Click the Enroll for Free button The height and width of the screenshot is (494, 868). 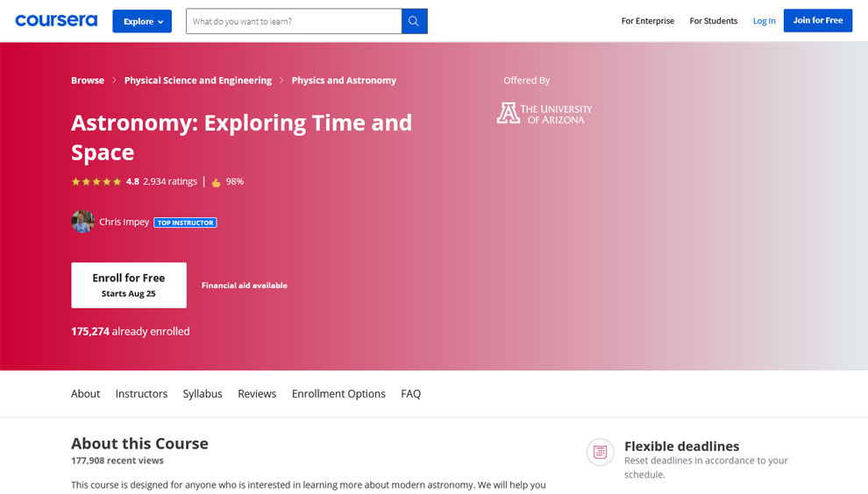pyautogui.click(x=128, y=285)
